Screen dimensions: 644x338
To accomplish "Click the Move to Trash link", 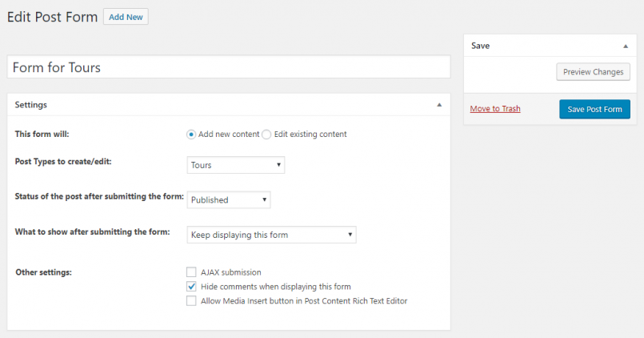I will point(495,109).
